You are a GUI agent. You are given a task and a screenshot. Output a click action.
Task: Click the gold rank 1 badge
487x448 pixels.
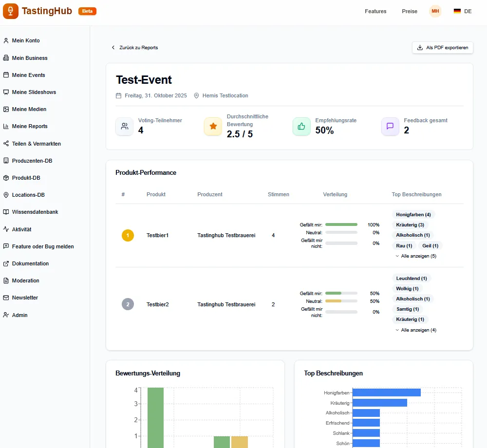128,236
